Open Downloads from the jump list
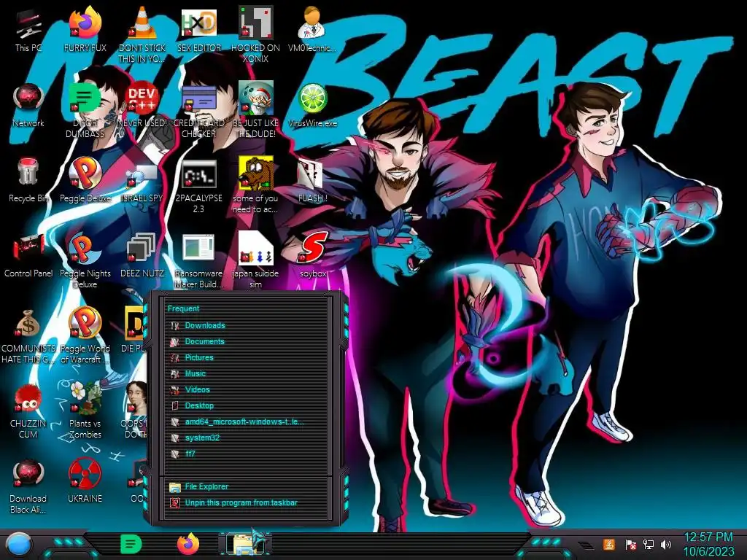Screen dimensions: 747x560 click(x=245, y=326)
